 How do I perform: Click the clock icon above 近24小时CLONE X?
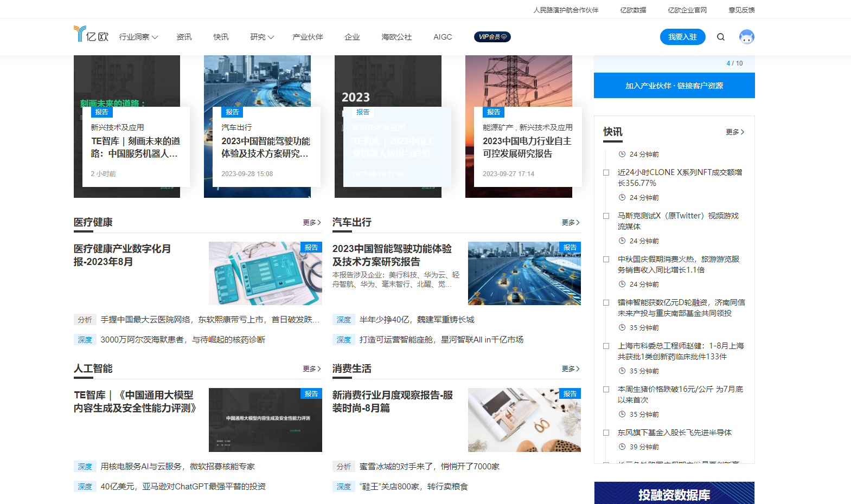(622, 154)
